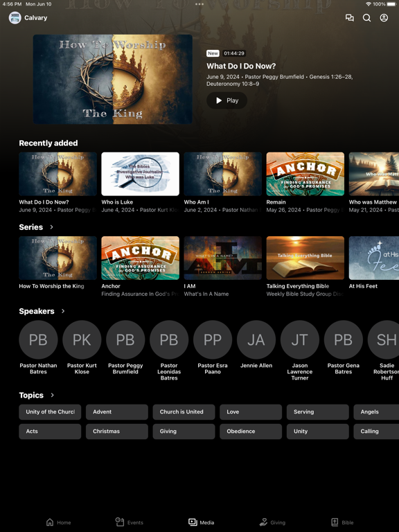Choose the Calling topic

376,432
